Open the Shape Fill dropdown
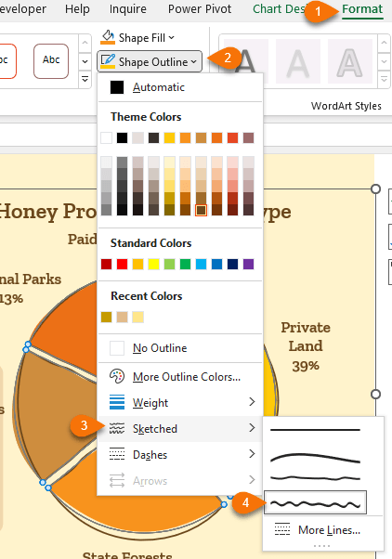Image resolution: width=392 pixels, height=559 pixels. 137,37
